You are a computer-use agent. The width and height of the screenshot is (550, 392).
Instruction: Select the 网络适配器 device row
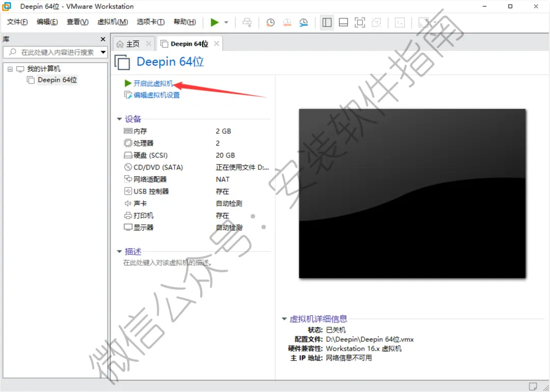(197, 179)
